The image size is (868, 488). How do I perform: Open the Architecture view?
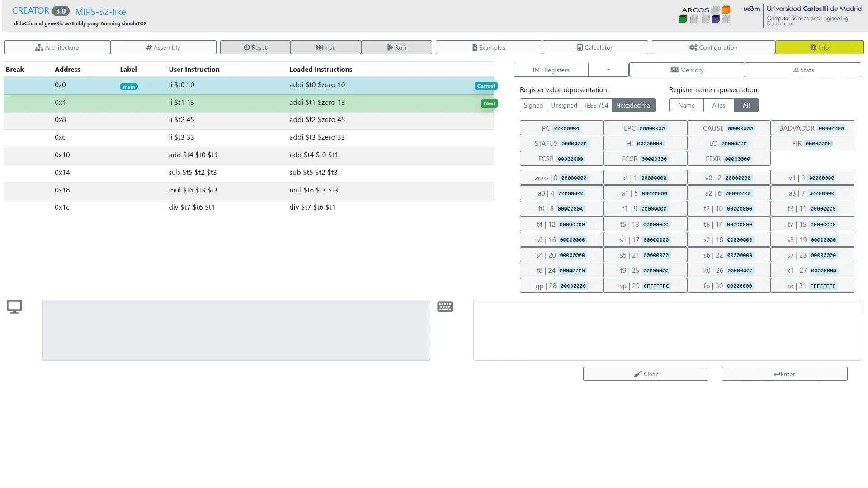pyautogui.click(x=57, y=47)
